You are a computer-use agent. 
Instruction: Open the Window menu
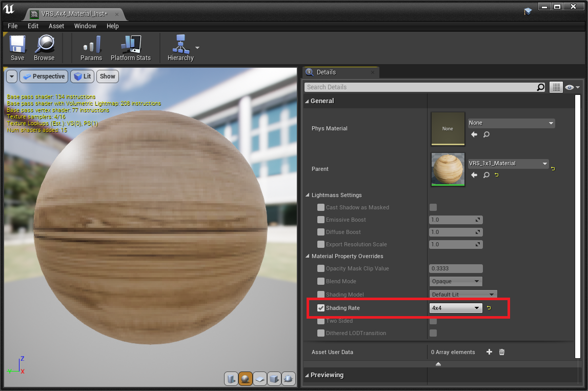[x=85, y=26]
